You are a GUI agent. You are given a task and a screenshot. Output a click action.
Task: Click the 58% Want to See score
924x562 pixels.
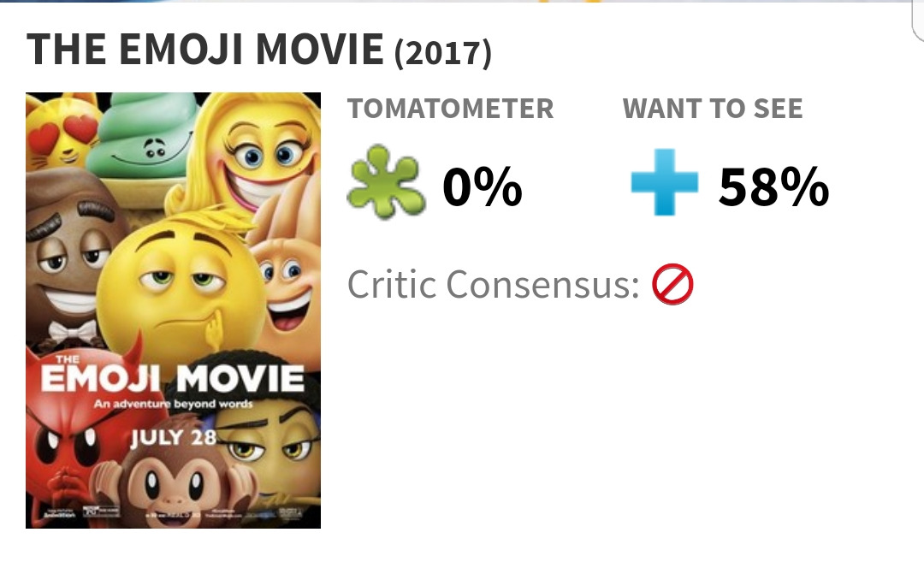(x=773, y=186)
